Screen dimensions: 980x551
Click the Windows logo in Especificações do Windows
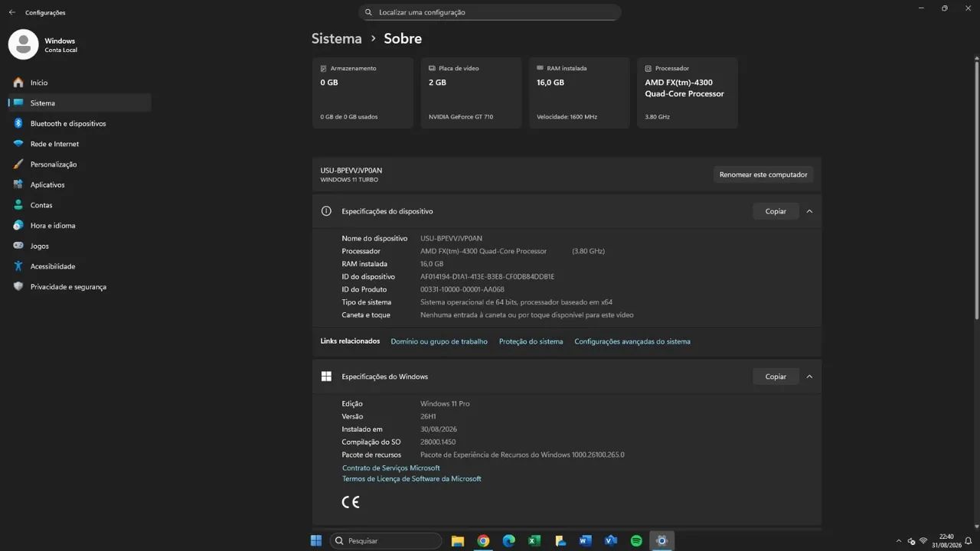pyautogui.click(x=326, y=377)
